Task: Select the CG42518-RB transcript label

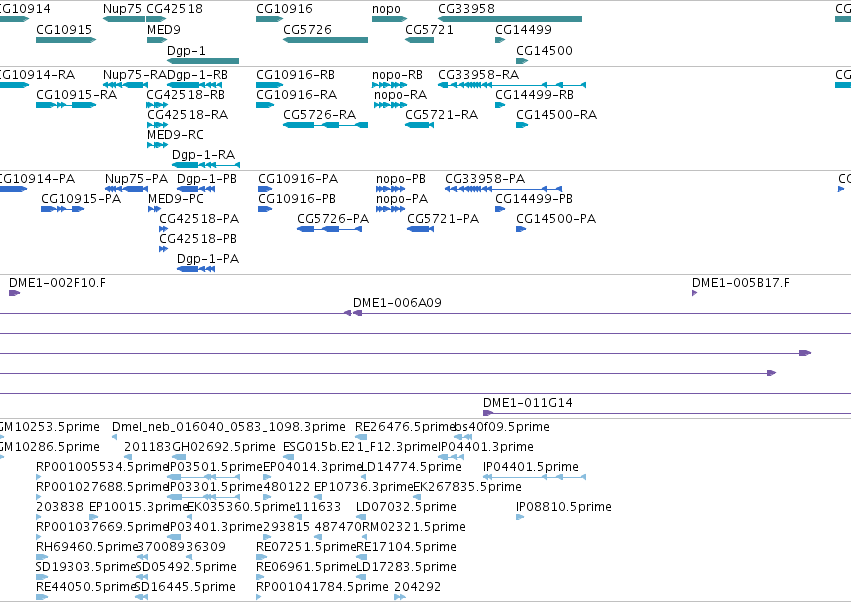Action: [x=186, y=95]
